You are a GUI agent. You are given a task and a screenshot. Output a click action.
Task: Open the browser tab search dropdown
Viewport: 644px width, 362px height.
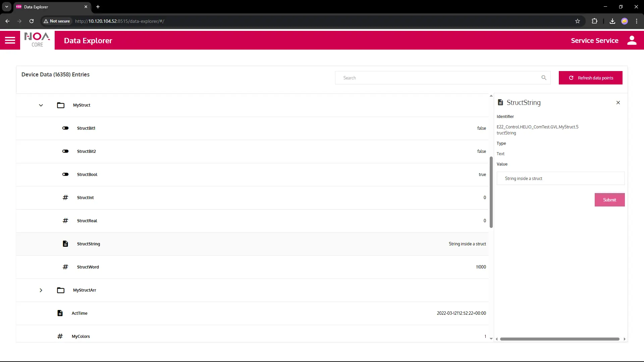(x=7, y=7)
